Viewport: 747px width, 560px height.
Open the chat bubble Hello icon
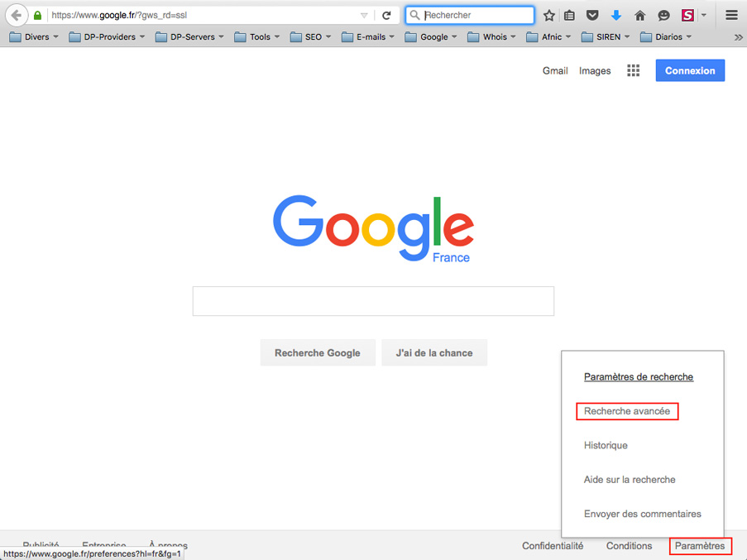click(663, 15)
